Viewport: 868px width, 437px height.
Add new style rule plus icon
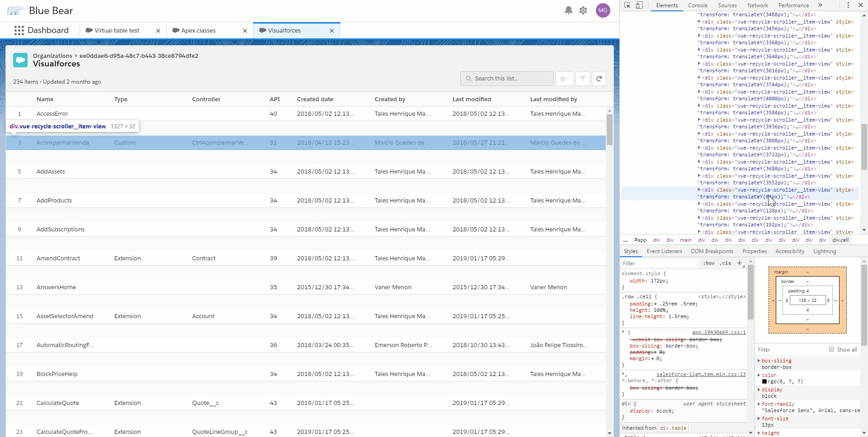click(x=740, y=263)
